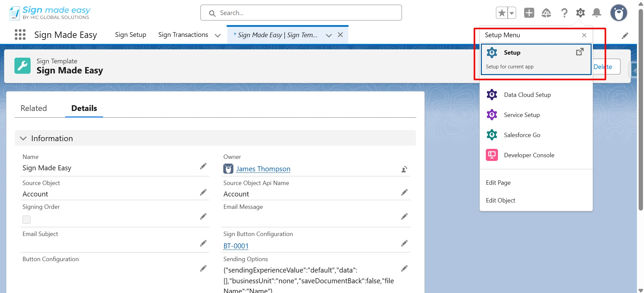The height and width of the screenshot is (293, 644).
Task: Click the Setup gear icon in header
Action: click(581, 13)
